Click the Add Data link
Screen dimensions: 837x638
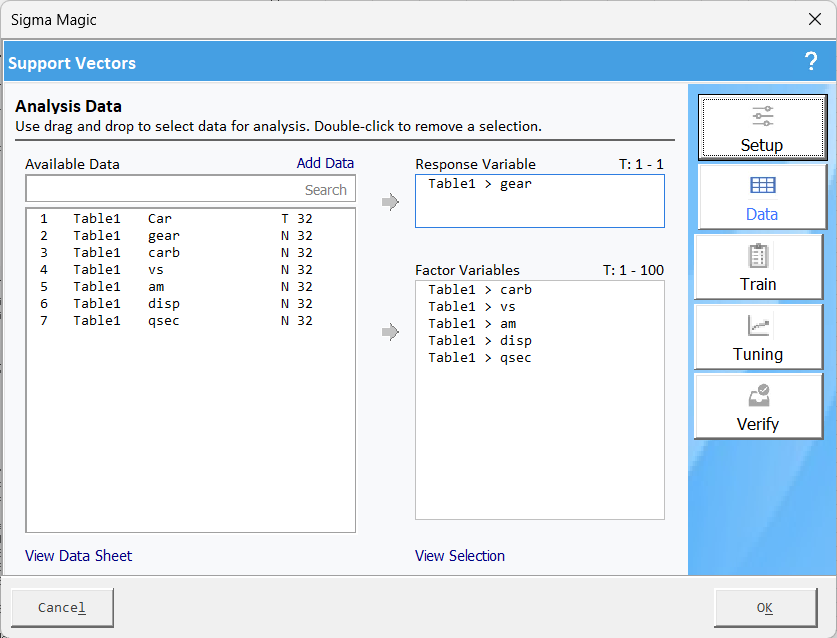325,163
